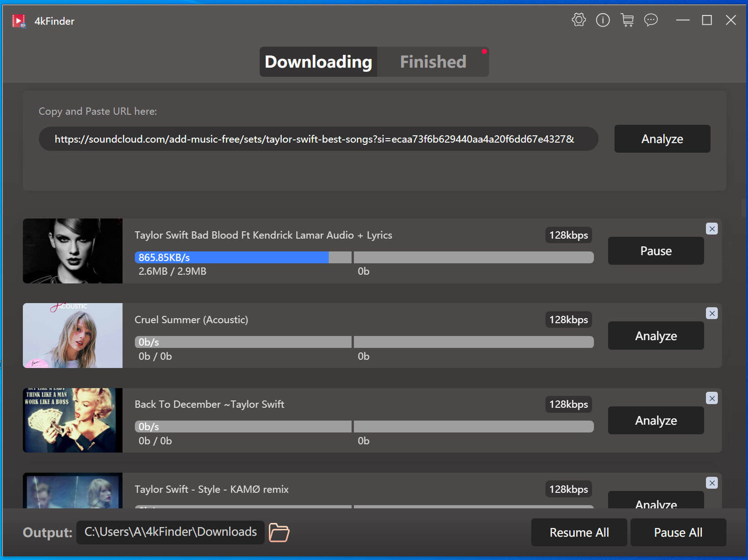Click the Cruel Summer album thumbnail

[73, 336]
